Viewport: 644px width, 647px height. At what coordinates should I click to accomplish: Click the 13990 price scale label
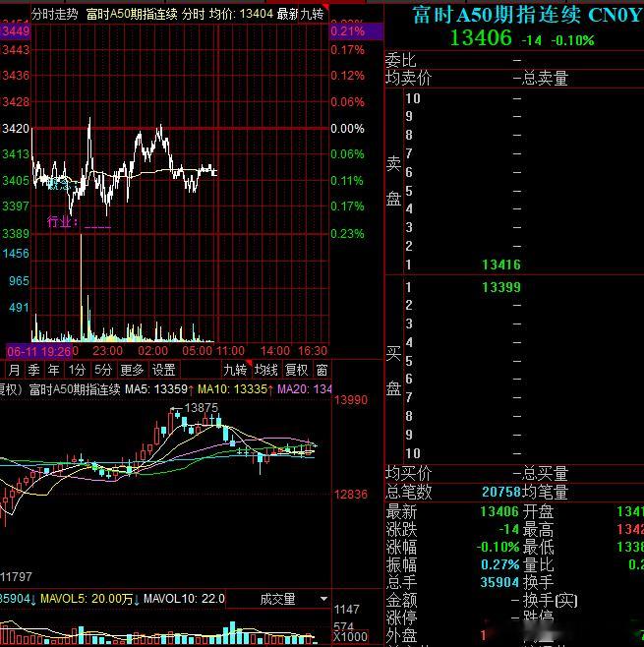[351, 400]
